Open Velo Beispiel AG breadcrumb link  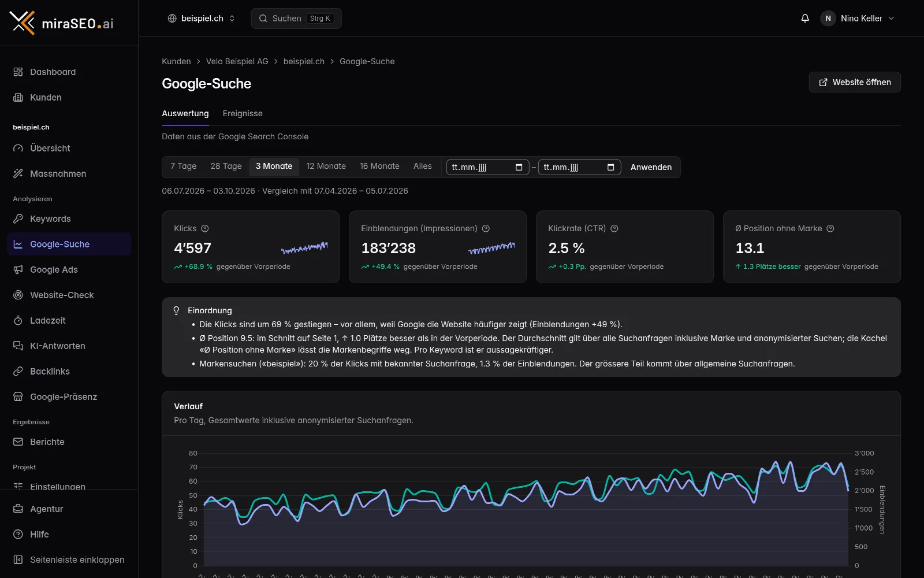tap(237, 61)
